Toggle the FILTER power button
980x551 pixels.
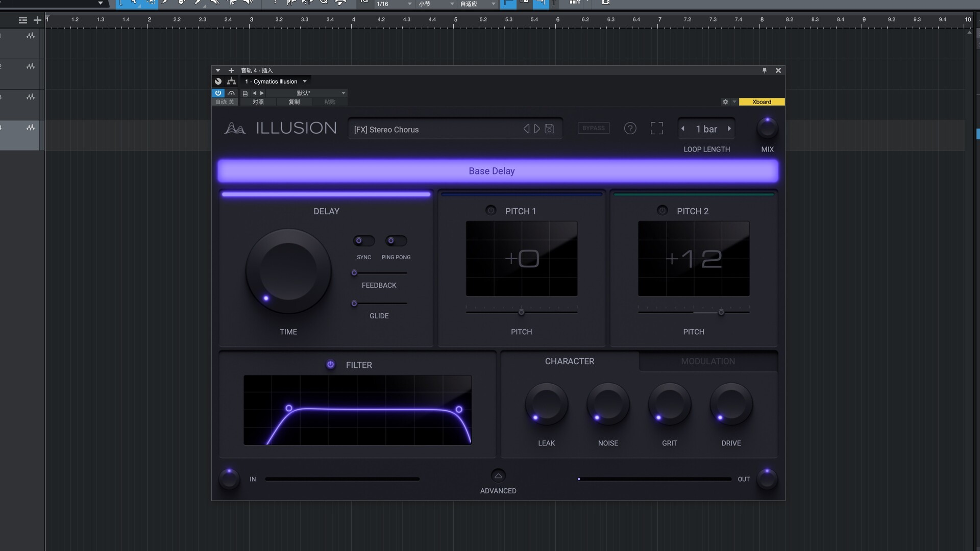[330, 364]
